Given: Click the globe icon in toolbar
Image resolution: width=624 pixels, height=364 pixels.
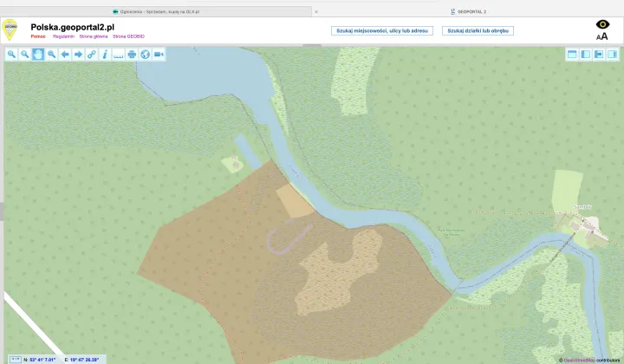Looking at the screenshot, I should (146, 55).
